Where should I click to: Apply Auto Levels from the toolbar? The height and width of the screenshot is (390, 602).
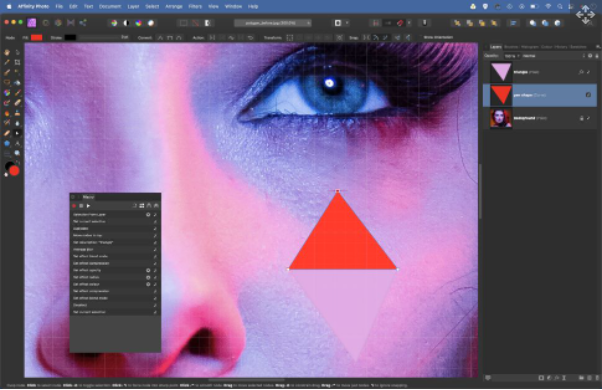(114, 23)
